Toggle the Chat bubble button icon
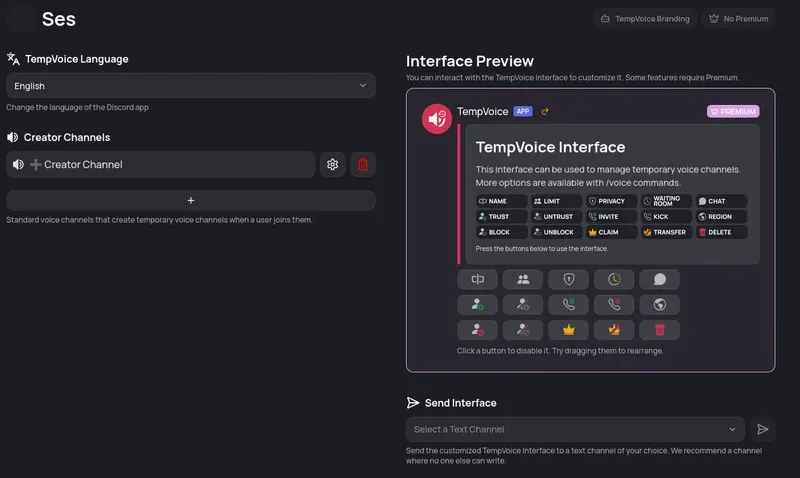 (660, 279)
